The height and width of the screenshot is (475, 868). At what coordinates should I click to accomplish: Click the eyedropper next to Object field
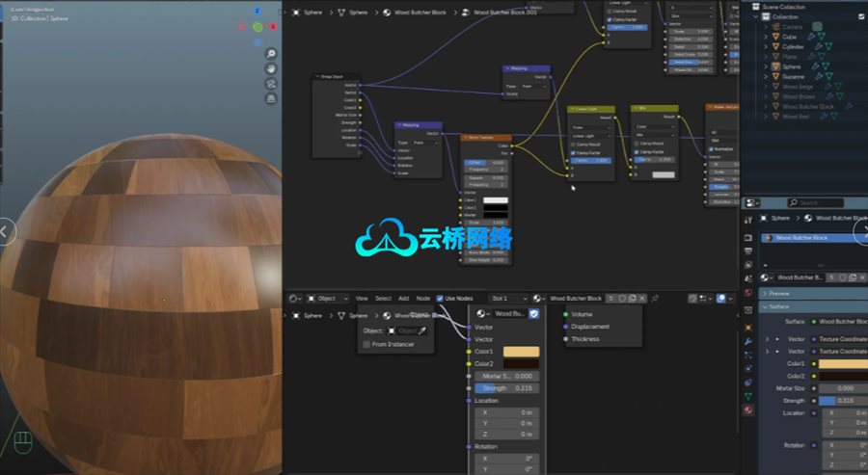[421, 330]
